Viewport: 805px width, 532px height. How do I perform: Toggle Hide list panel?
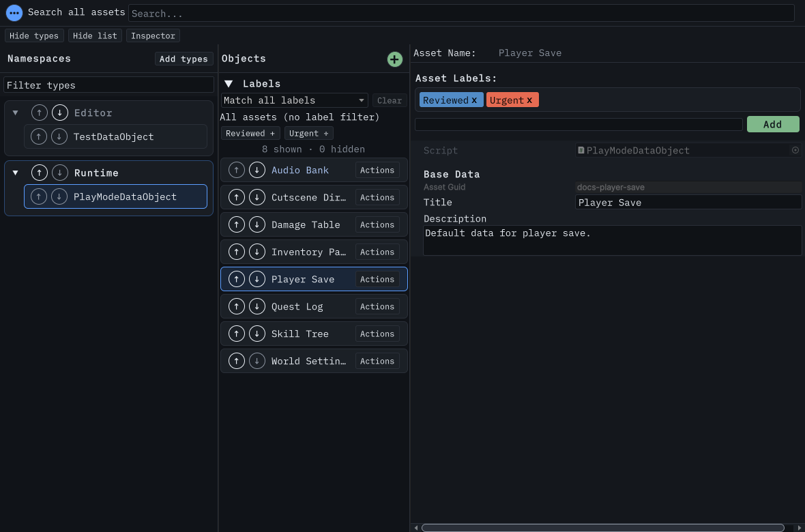95,35
